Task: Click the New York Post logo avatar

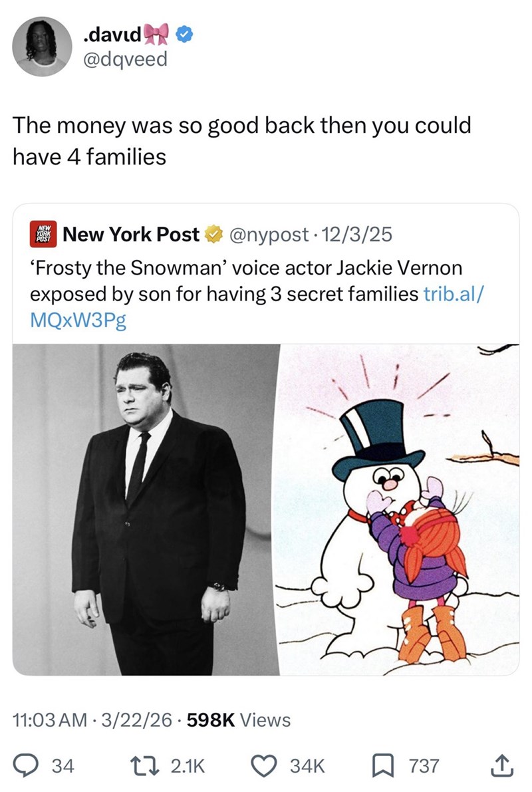Action: (43, 234)
